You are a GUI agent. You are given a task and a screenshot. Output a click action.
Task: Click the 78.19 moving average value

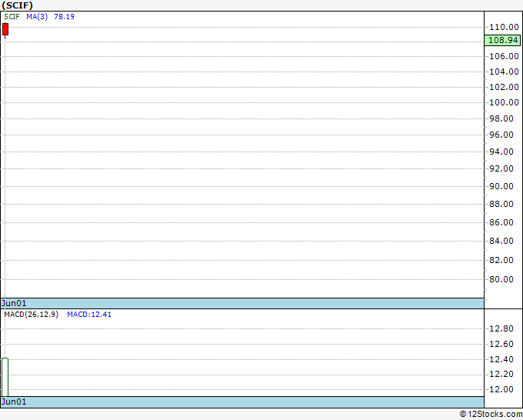tap(64, 17)
